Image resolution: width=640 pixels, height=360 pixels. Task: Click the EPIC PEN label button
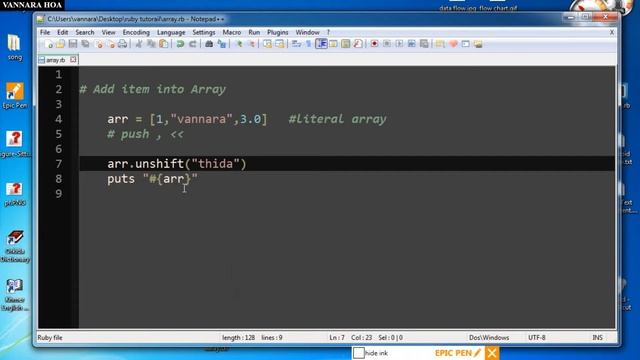pyautogui.click(x=458, y=353)
